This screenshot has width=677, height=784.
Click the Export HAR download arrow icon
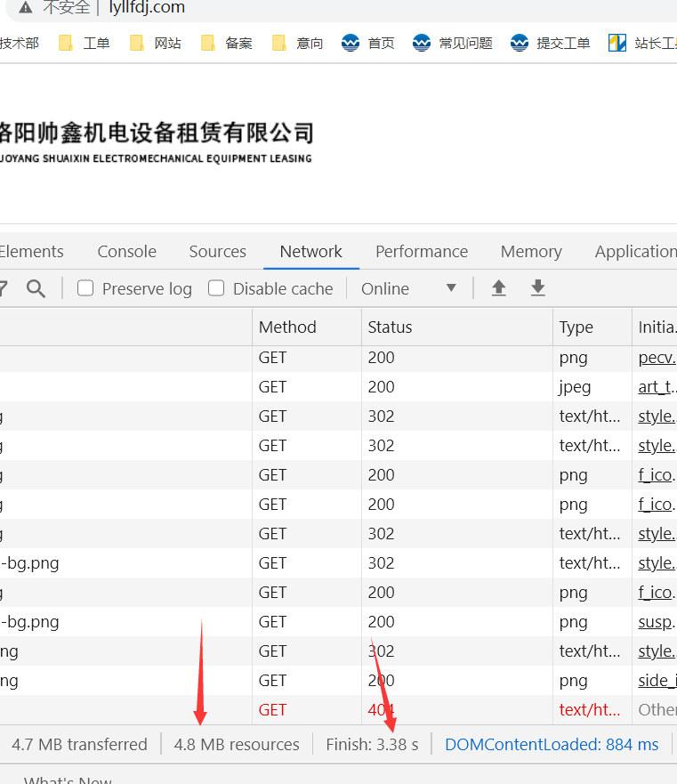(x=537, y=288)
